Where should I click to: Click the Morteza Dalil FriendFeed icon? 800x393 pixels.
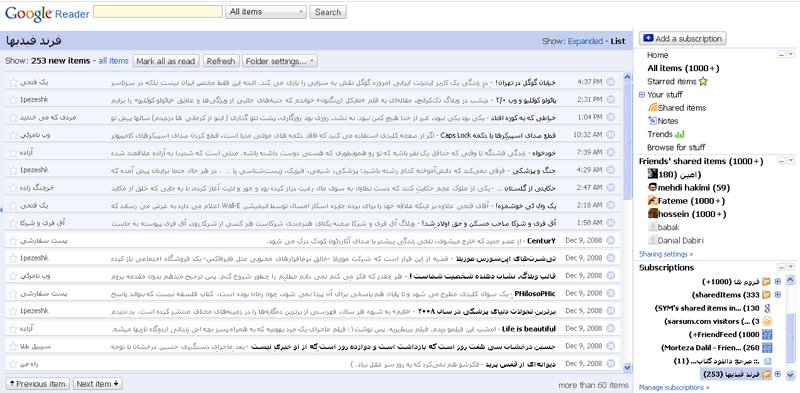tap(766, 348)
